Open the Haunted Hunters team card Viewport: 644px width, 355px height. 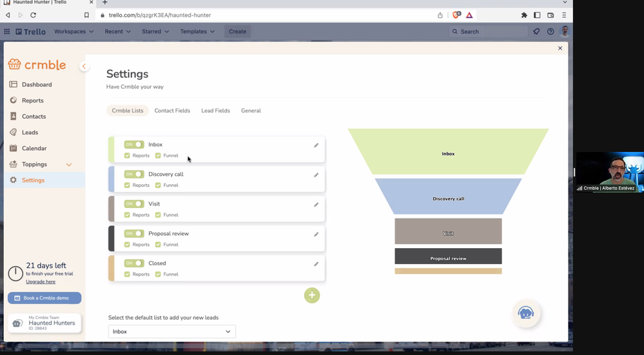(44, 323)
